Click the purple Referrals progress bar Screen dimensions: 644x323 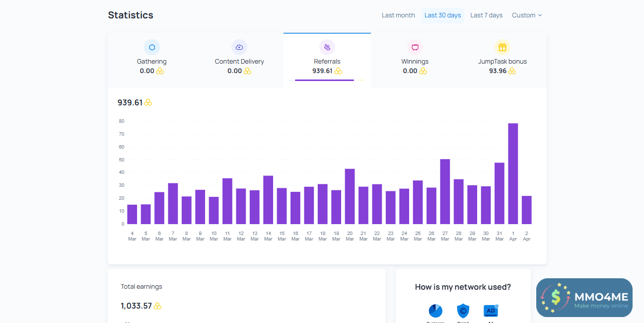pyautogui.click(x=324, y=80)
